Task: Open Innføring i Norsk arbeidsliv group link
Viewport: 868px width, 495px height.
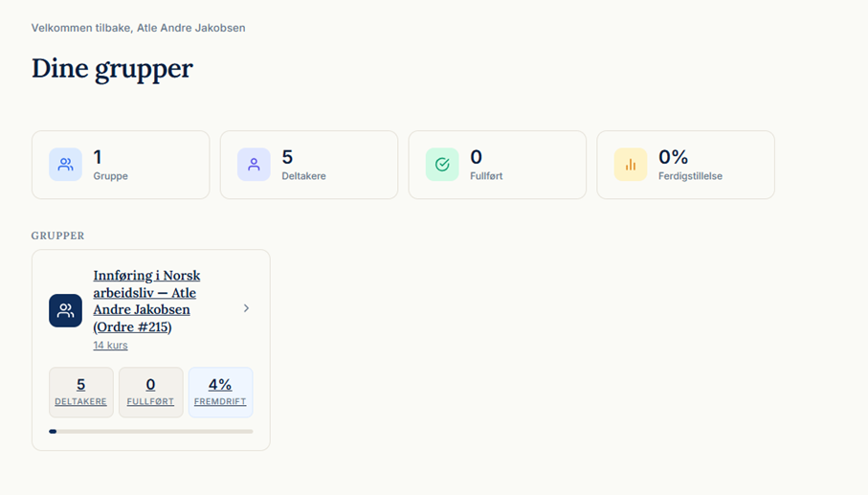Action: [x=146, y=301]
